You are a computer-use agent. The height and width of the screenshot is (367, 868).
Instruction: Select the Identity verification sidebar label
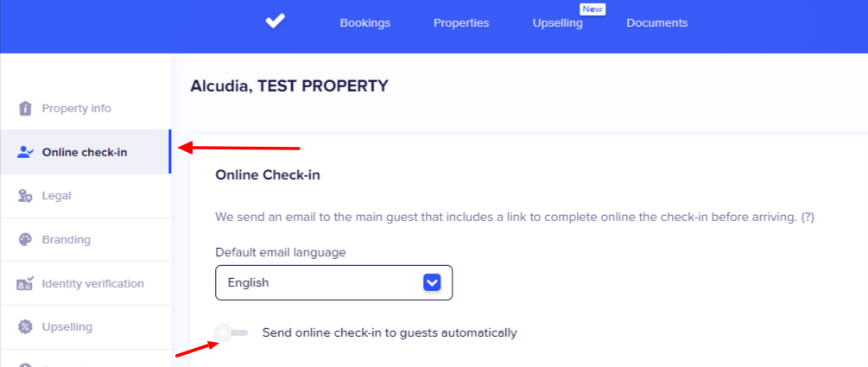93,283
